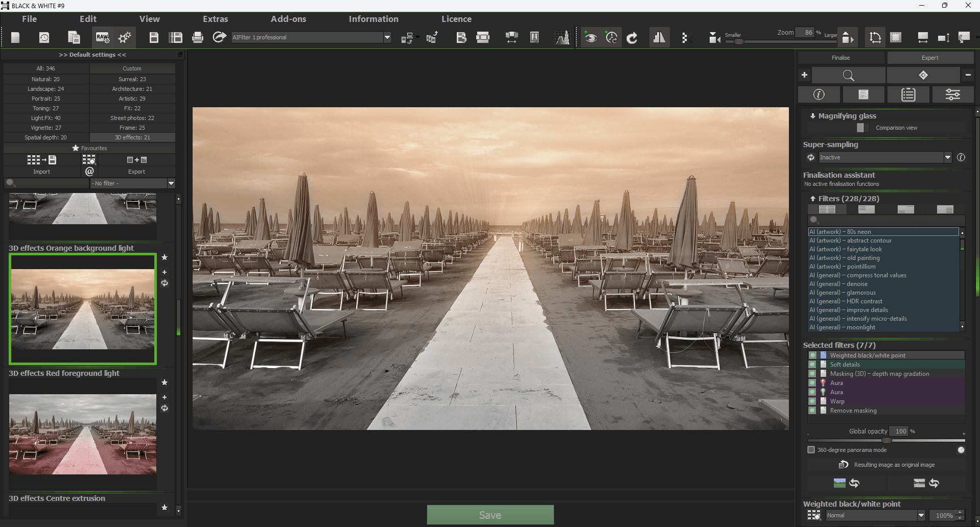980x527 pixels.
Task: Collapse the Magnifying glass section arrow
Action: coord(812,116)
